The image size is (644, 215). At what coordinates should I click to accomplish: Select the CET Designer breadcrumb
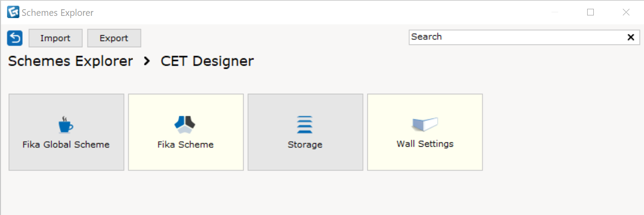pos(207,61)
